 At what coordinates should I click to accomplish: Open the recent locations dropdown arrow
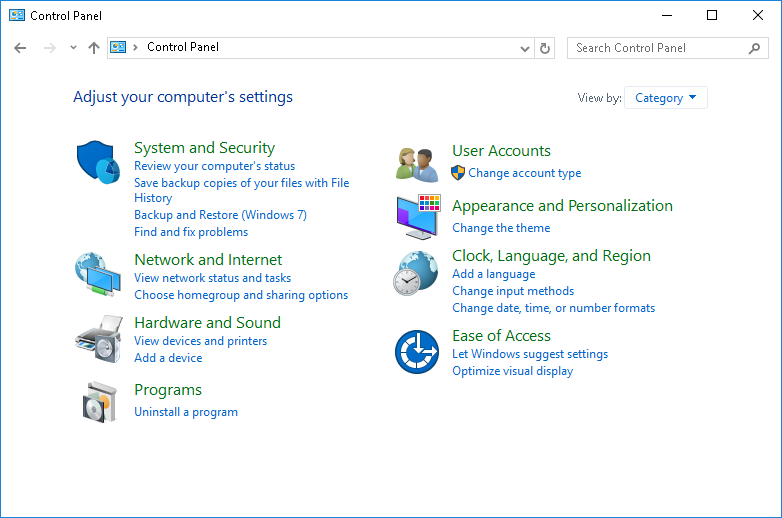tap(73, 48)
